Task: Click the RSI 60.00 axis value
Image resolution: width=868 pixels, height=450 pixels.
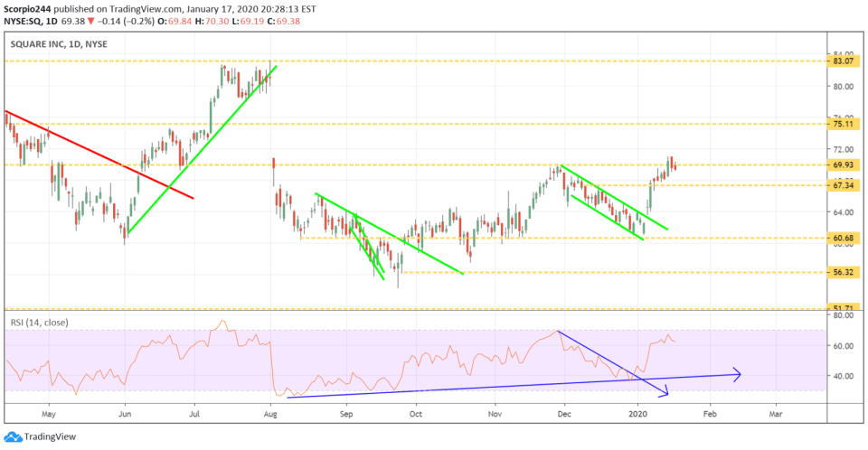Action: point(843,346)
